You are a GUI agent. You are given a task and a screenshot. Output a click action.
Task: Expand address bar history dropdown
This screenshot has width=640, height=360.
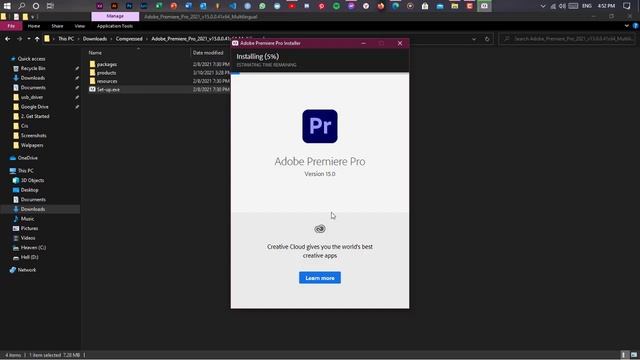(x=474, y=39)
